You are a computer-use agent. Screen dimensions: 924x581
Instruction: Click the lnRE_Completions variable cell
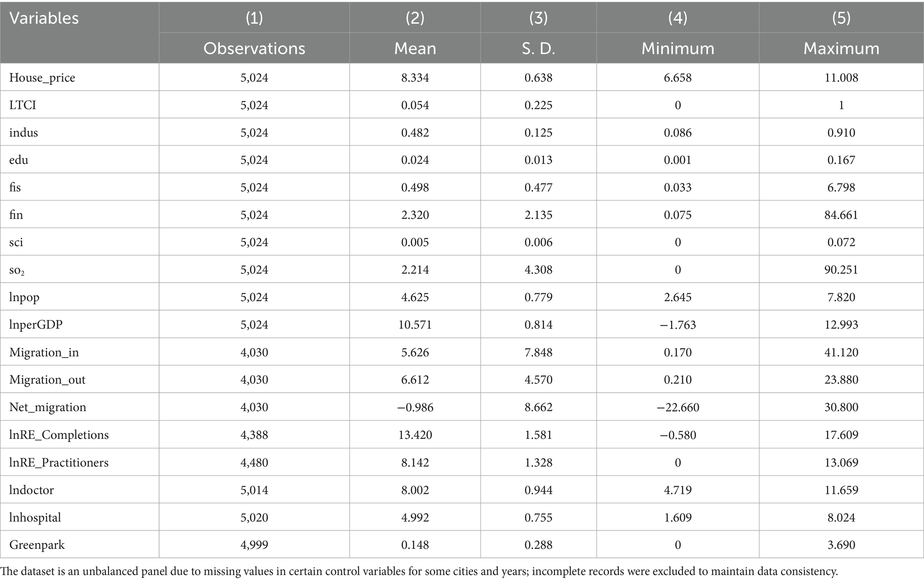pos(59,435)
